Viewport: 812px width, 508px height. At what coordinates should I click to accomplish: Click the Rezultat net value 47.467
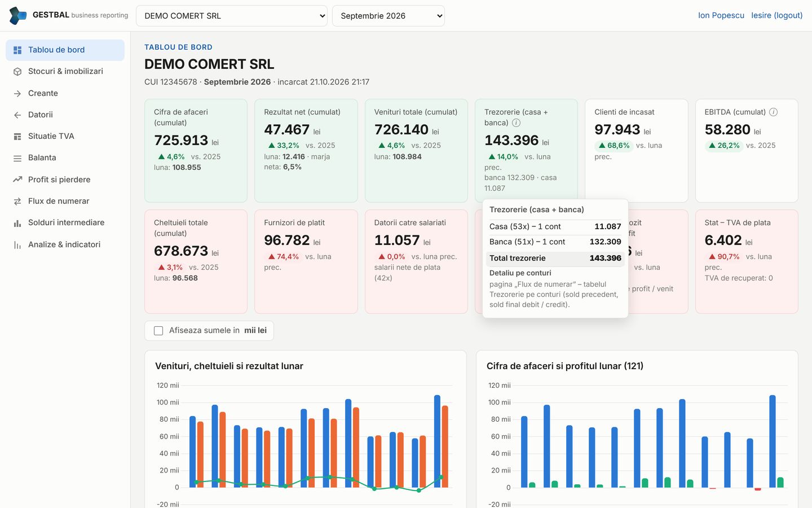pos(286,130)
